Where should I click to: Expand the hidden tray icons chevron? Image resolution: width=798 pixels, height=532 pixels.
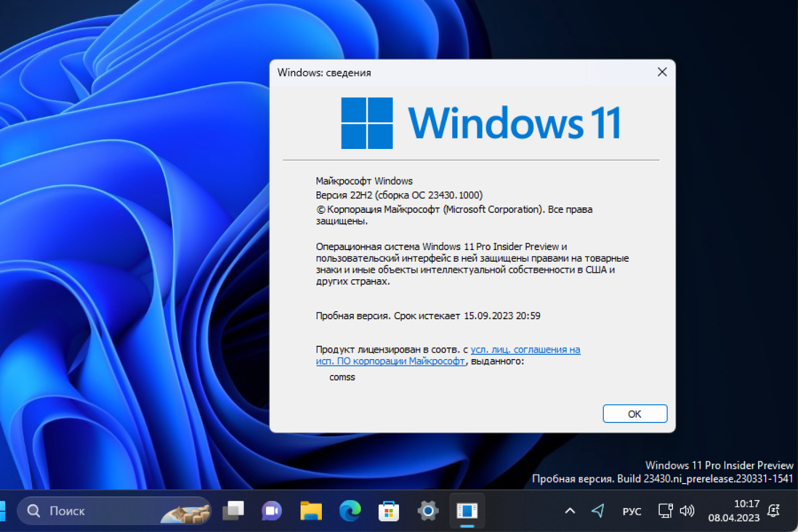(570, 510)
